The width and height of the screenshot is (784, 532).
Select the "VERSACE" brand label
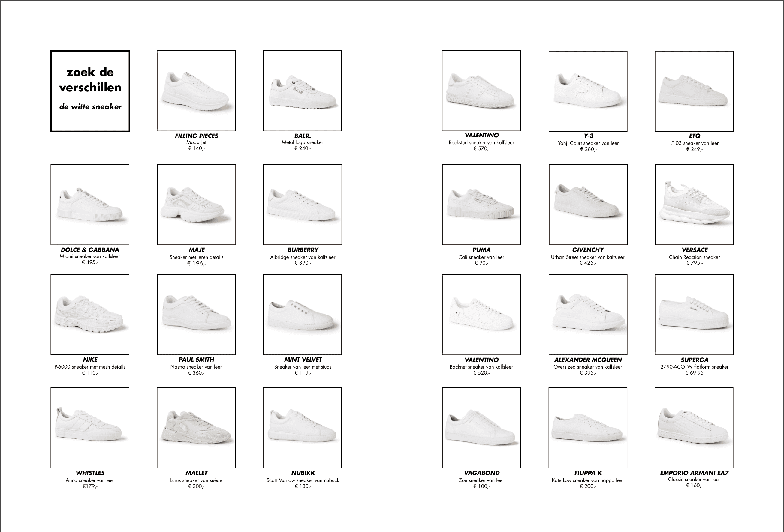coord(695,250)
